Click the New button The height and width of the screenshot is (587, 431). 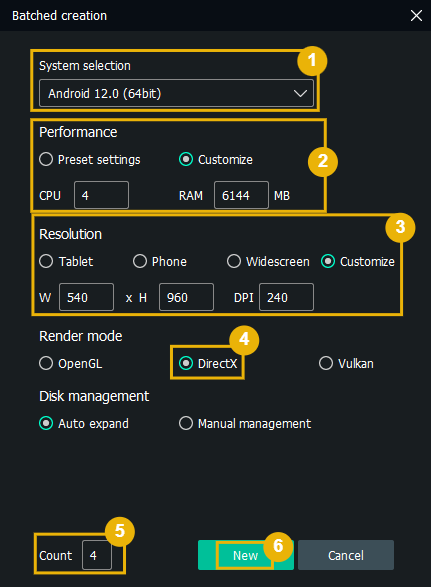pyautogui.click(x=246, y=555)
